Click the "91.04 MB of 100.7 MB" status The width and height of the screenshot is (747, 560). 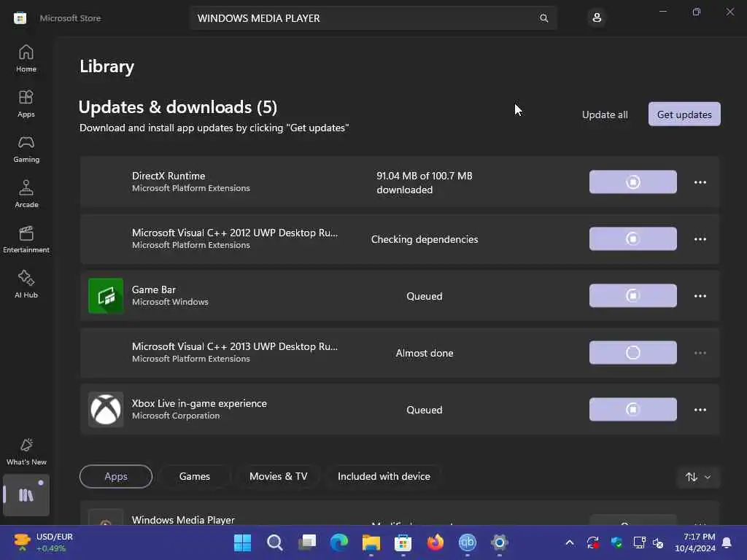[425, 182]
